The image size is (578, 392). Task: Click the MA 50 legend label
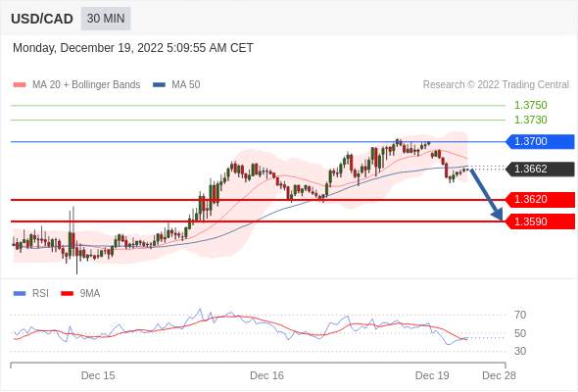point(186,85)
